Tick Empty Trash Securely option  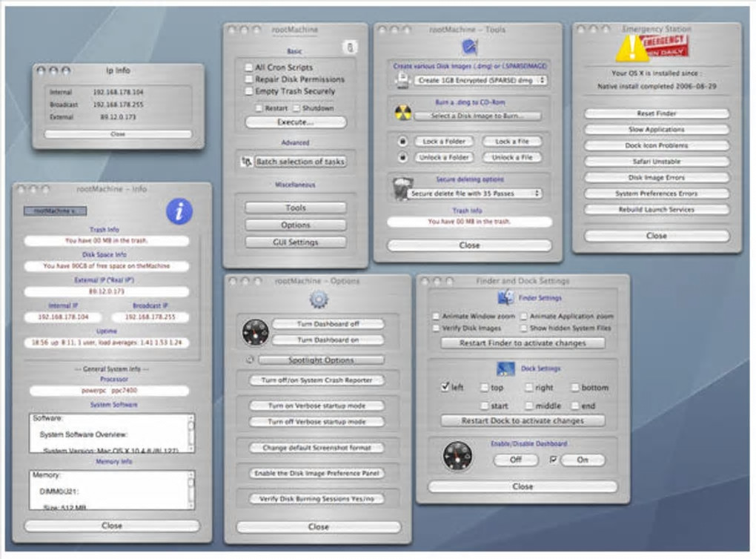point(249,90)
